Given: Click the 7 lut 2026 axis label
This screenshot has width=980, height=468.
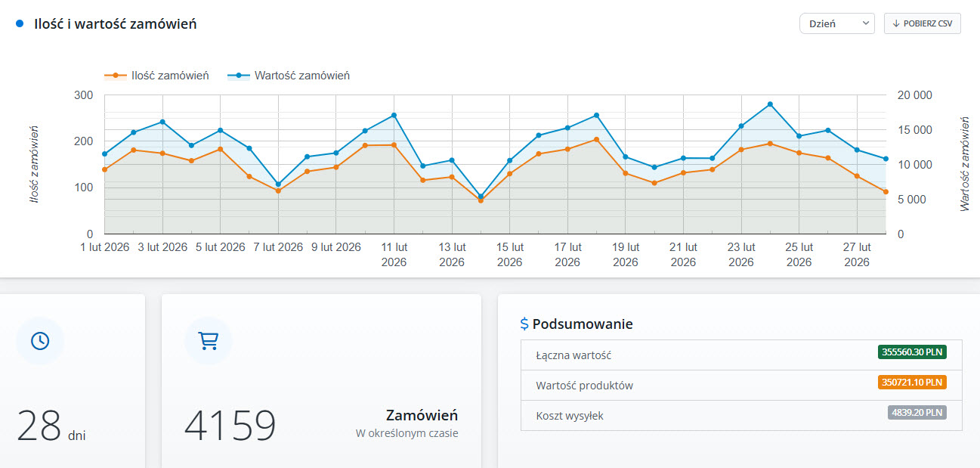Looking at the screenshot, I should click(278, 247).
